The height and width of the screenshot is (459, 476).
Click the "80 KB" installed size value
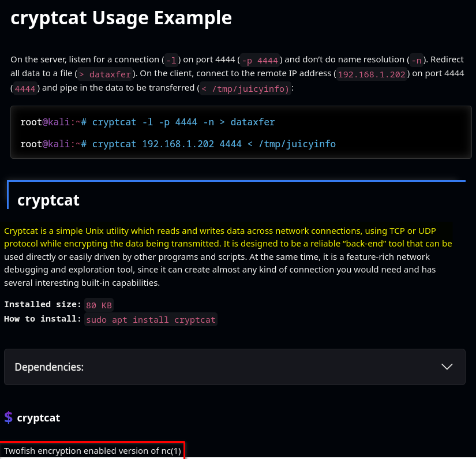pos(99,305)
